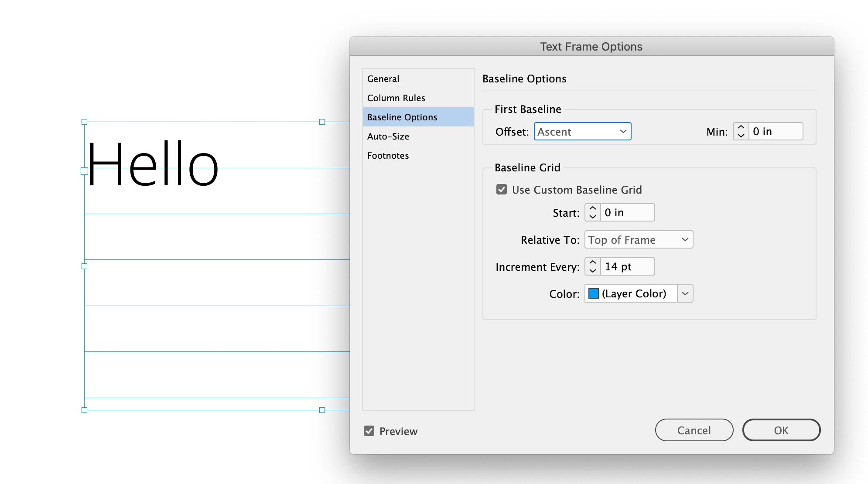Open the Auto-Size section
868x484 pixels.
[x=388, y=136]
